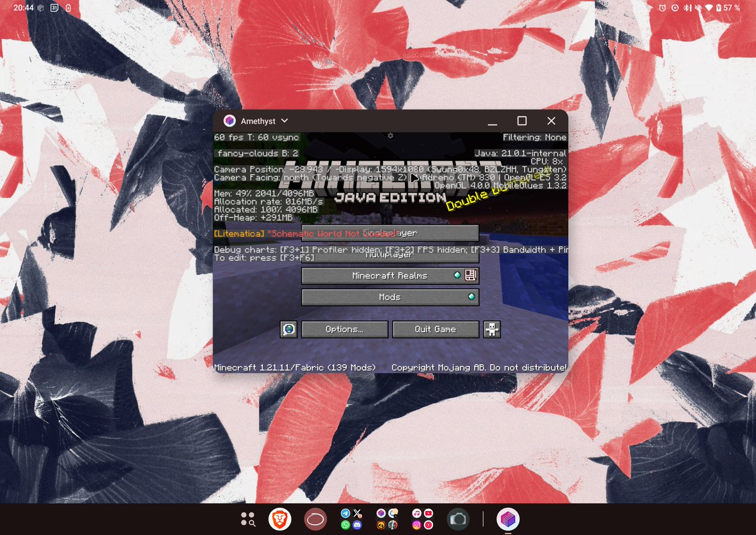Open Instagram from the taskbar folder
The width and height of the screenshot is (756, 535).
(x=416, y=525)
